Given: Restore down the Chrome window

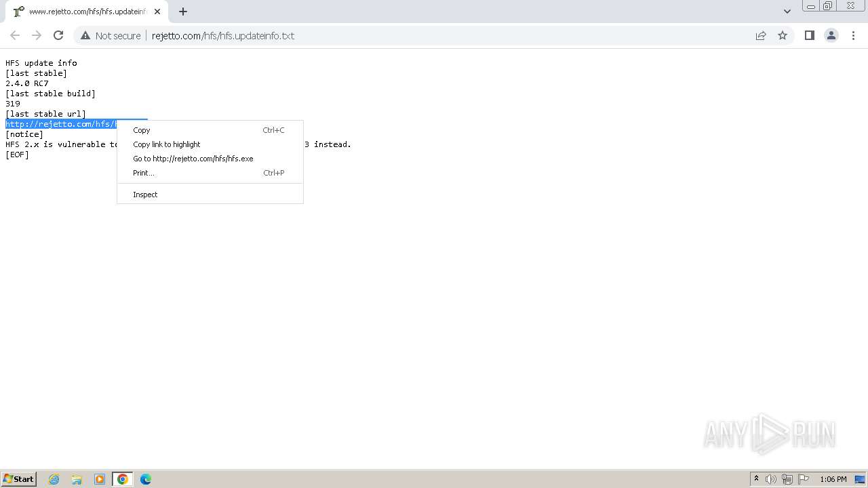Looking at the screenshot, I should (x=828, y=6).
